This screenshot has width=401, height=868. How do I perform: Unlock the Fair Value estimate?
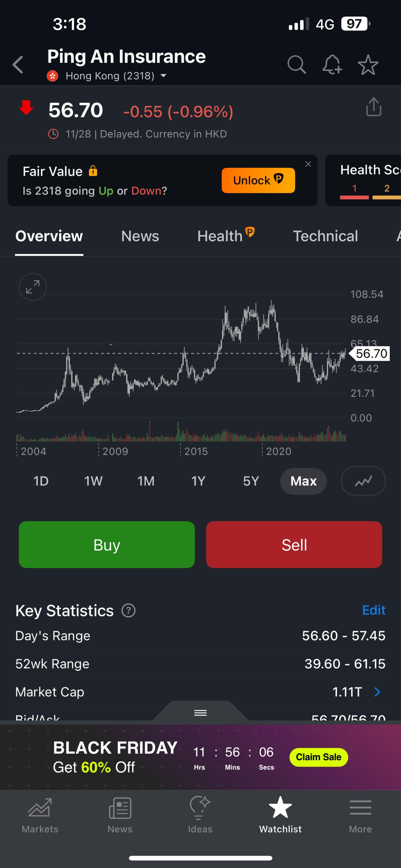click(258, 181)
